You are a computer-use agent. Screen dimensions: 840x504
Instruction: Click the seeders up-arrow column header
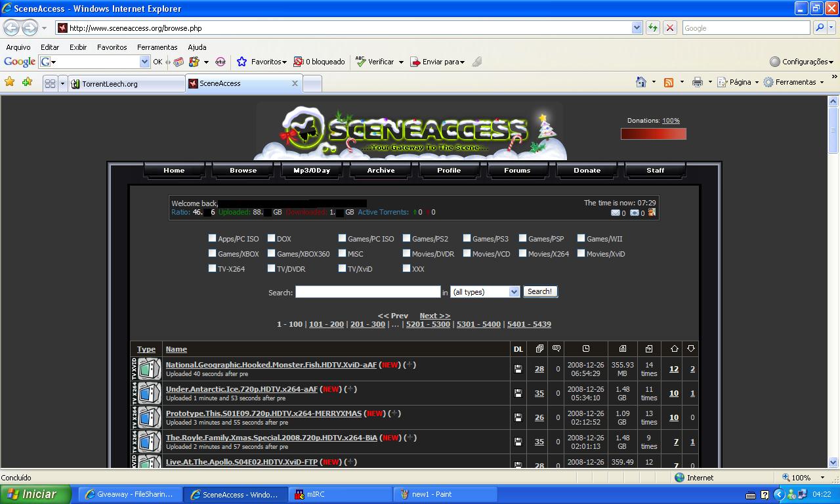pyautogui.click(x=674, y=348)
